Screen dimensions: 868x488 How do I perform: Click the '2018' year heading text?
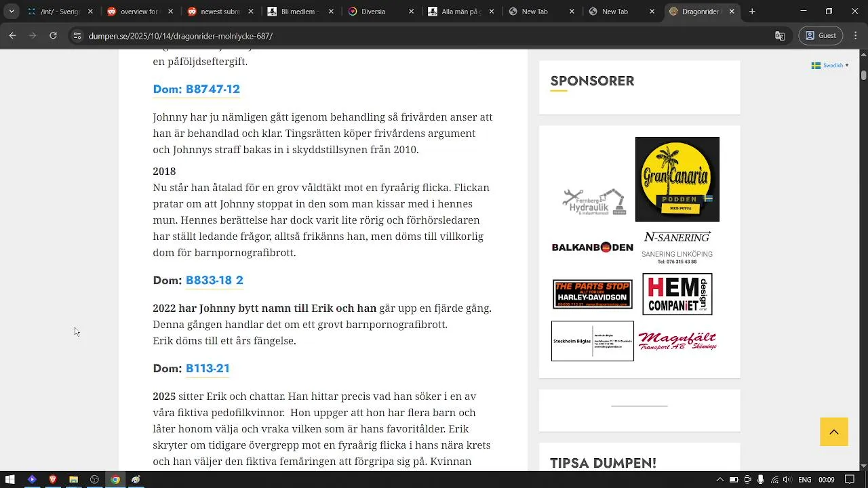click(164, 171)
